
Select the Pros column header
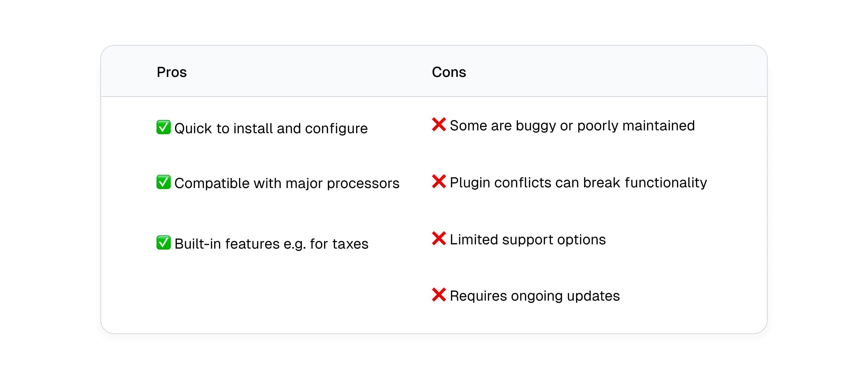(x=171, y=72)
